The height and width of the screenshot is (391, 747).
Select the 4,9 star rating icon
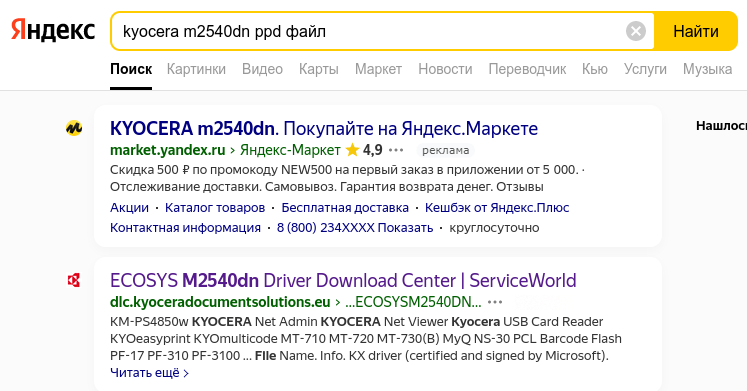click(353, 150)
